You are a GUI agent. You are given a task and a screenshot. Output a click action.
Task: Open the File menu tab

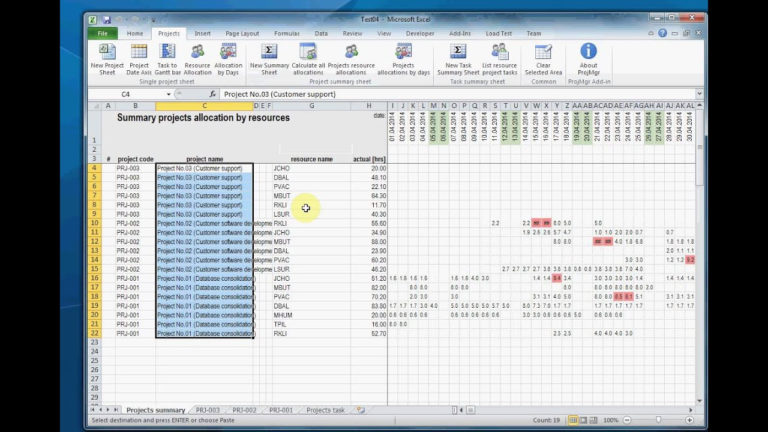pos(102,33)
